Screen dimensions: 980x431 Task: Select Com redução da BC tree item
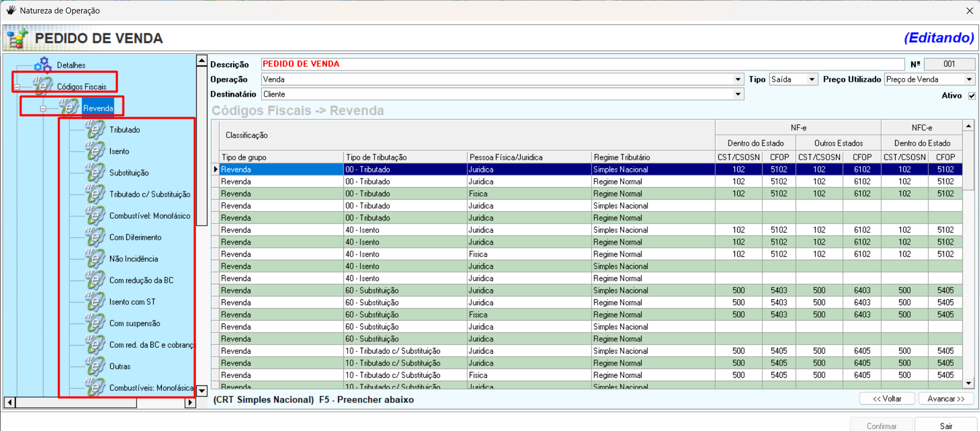(x=141, y=280)
